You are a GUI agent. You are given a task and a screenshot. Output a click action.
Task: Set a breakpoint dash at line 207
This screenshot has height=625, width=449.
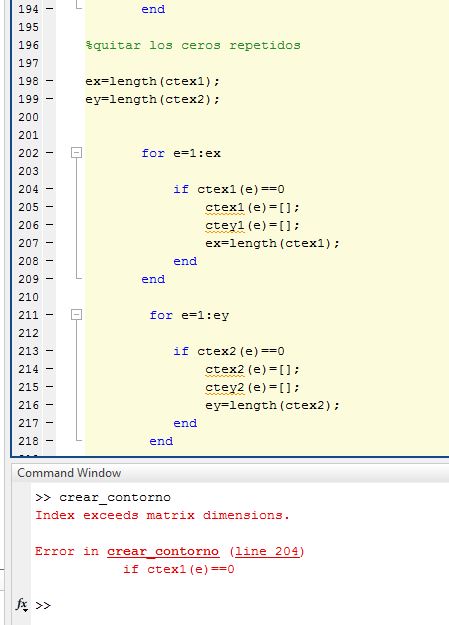[x=49, y=242]
